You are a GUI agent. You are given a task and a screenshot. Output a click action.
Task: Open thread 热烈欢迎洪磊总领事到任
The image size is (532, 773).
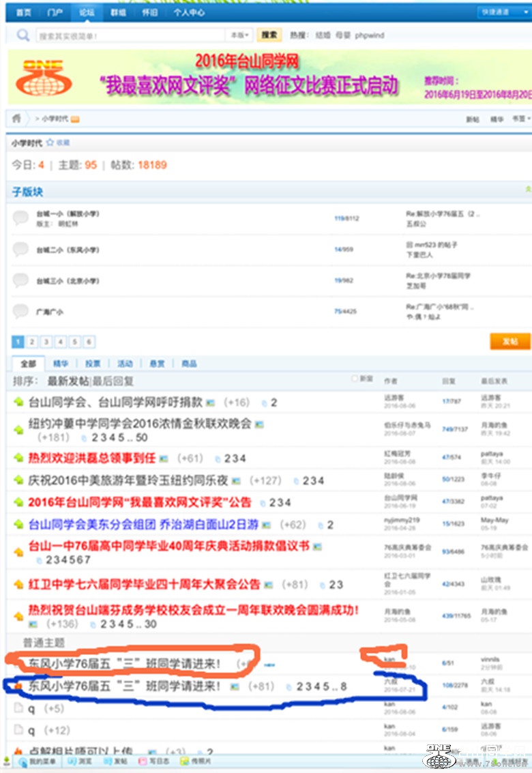pyautogui.click(x=92, y=458)
